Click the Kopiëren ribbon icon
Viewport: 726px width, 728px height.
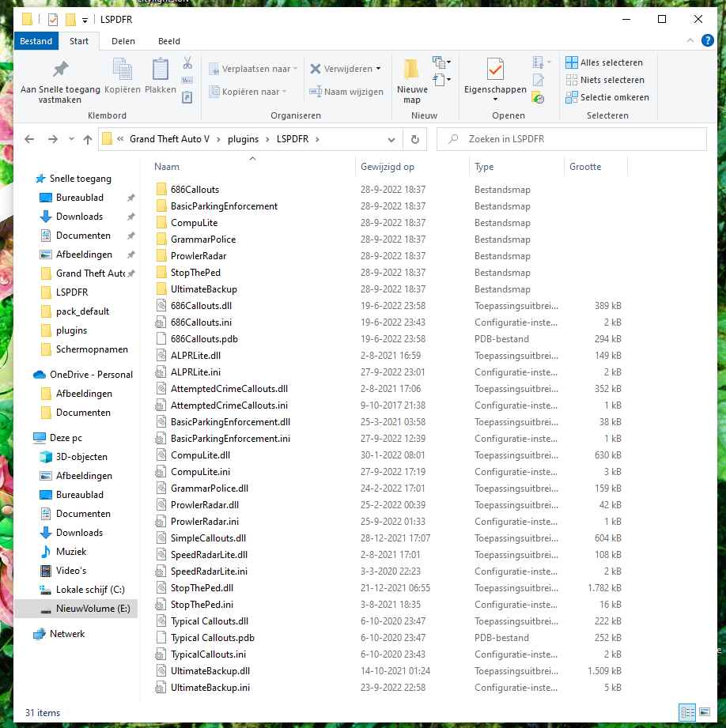tap(123, 76)
